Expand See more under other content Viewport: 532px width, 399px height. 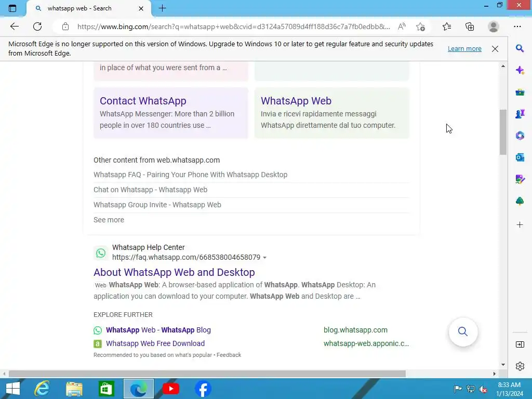(x=109, y=220)
